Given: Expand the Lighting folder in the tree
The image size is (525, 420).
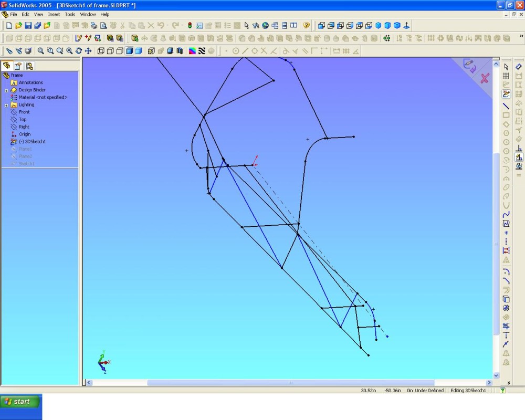Looking at the screenshot, I should [6, 105].
